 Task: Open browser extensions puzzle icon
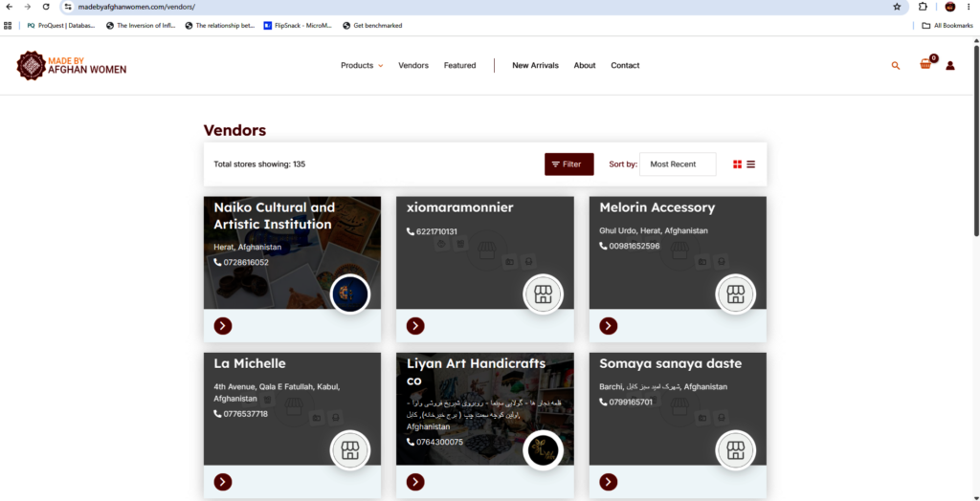tap(924, 7)
